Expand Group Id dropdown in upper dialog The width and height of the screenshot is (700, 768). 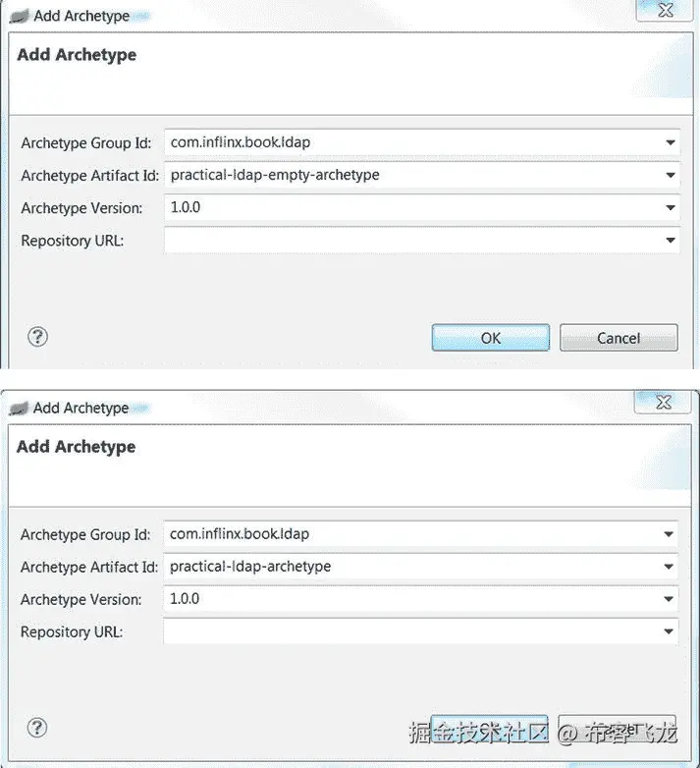coord(671,142)
